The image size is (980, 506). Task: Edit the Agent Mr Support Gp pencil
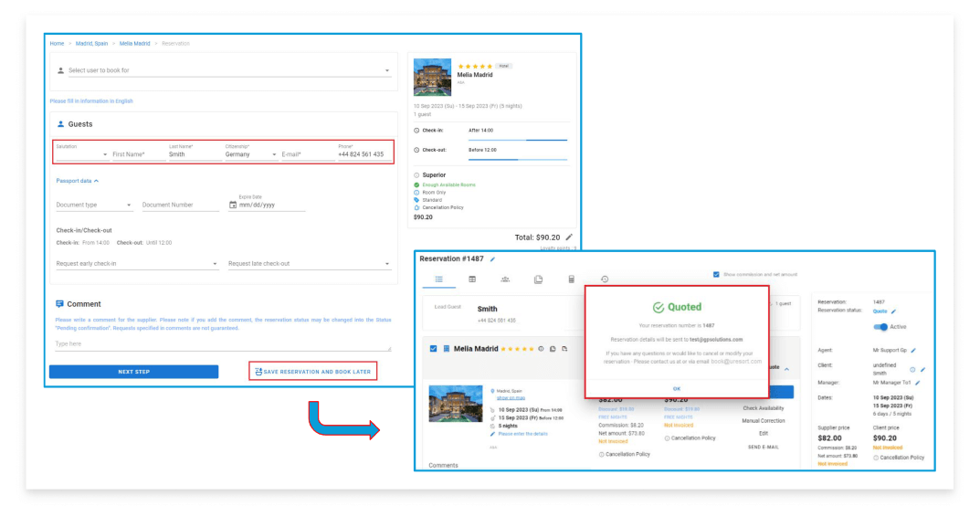click(913, 351)
